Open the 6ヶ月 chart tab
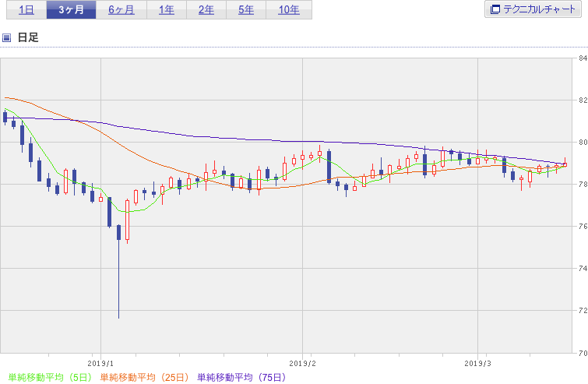This screenshot has width=588, height=384. pyautogui.click(x=121, y=10)
